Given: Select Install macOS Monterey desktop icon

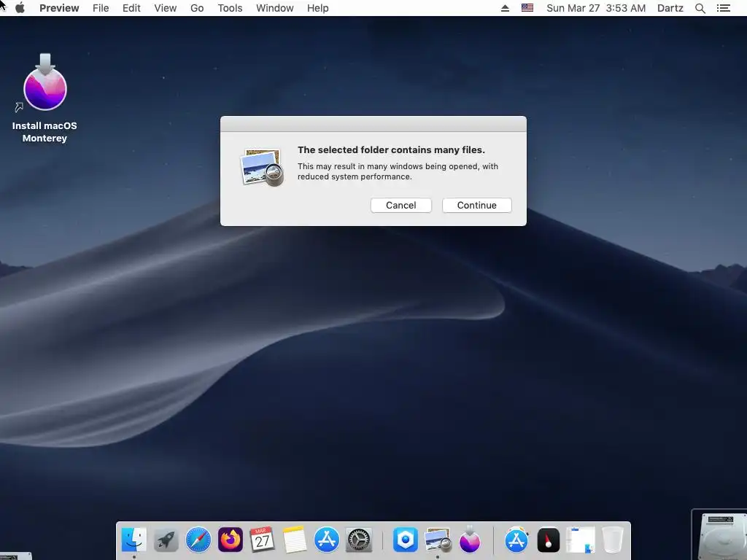Looking at the screenshot, I should [x=44, y=98].
